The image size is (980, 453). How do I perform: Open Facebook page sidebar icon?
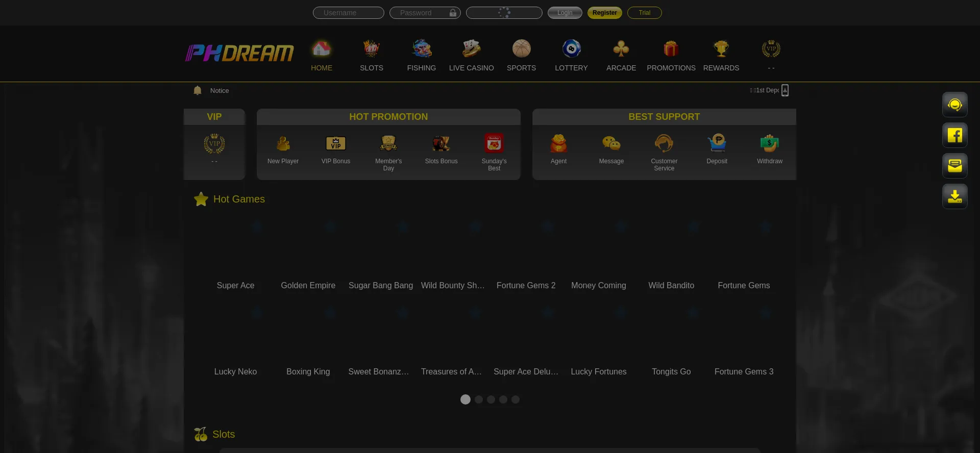click(955, 135)
